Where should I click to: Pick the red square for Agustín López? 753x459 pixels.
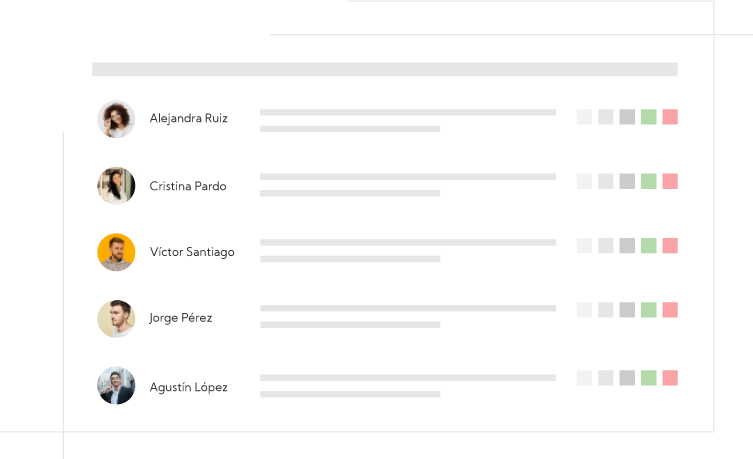(x=670, y=378)
